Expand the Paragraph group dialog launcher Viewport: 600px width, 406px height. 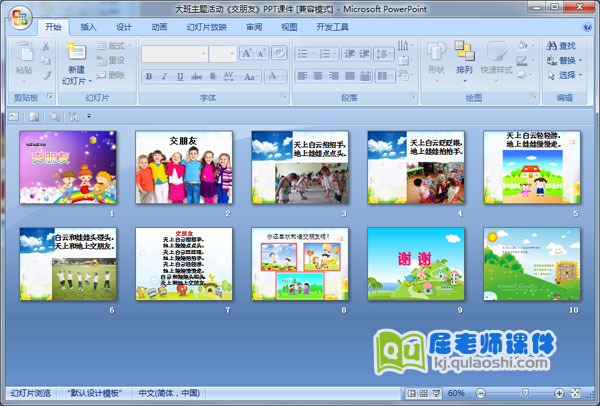point(412,96)
